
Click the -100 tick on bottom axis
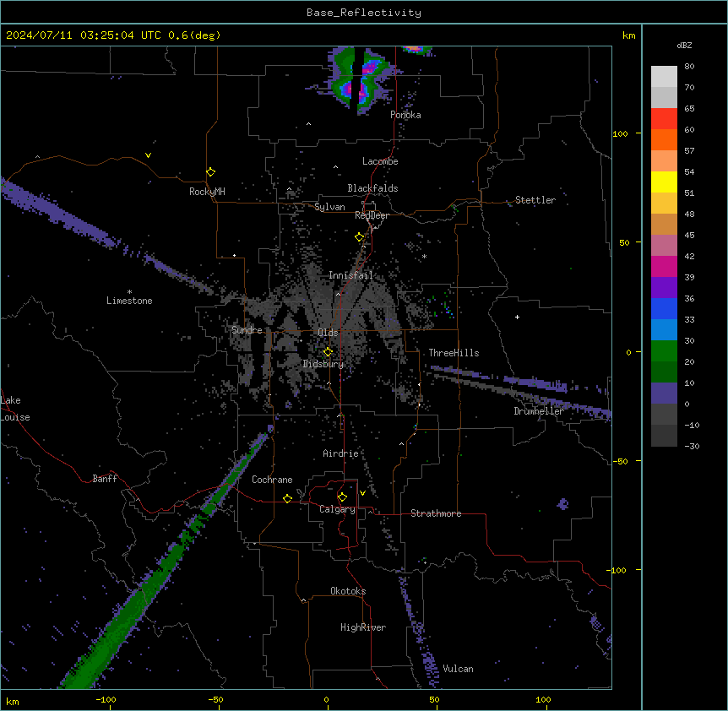coord(106,699)
